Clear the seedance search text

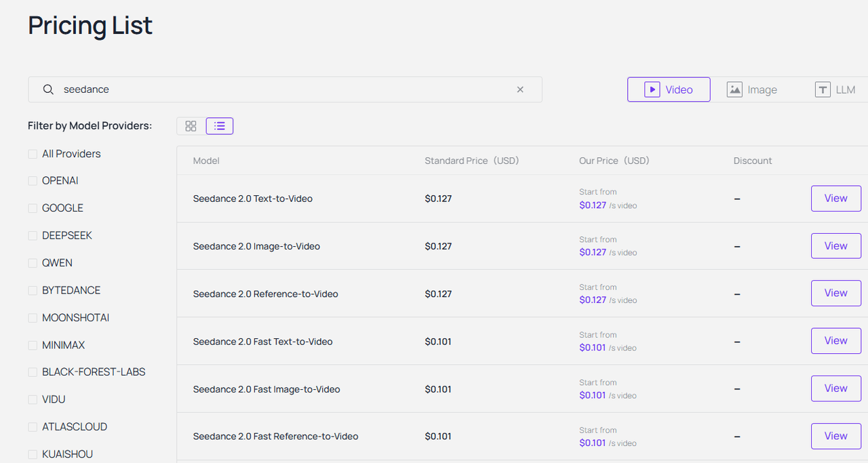pyautogui.click(x=520, y=89)
